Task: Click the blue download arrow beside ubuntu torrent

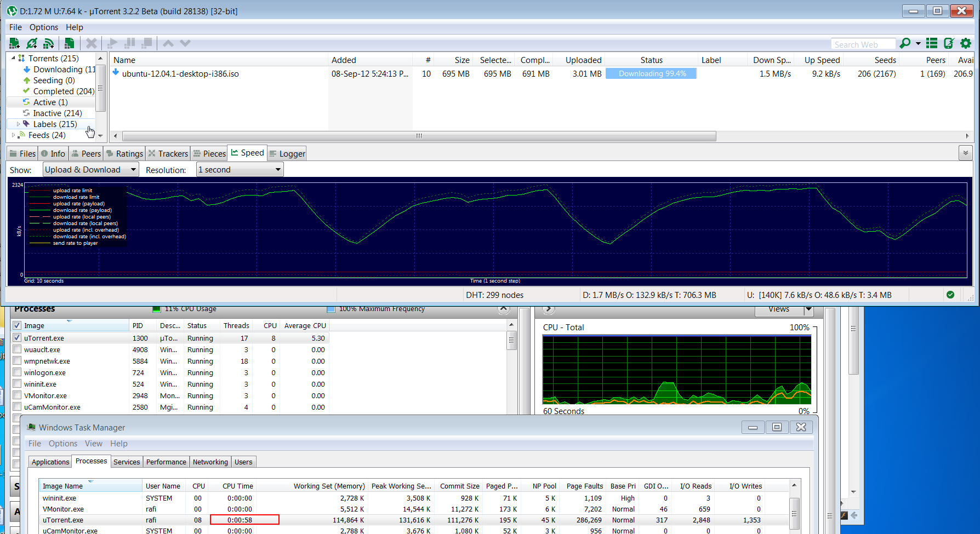Action: coord(116,72)
